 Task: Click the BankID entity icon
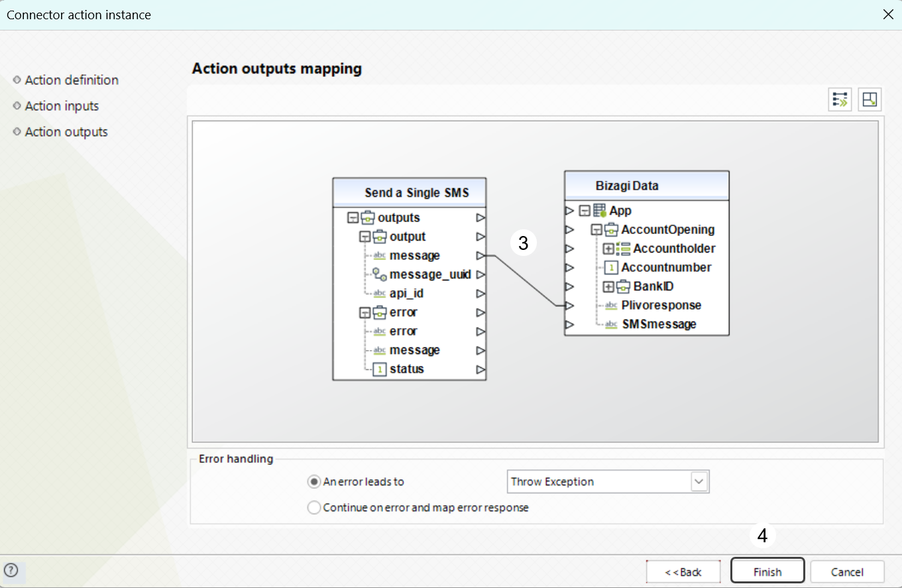[x=623, y=287]
